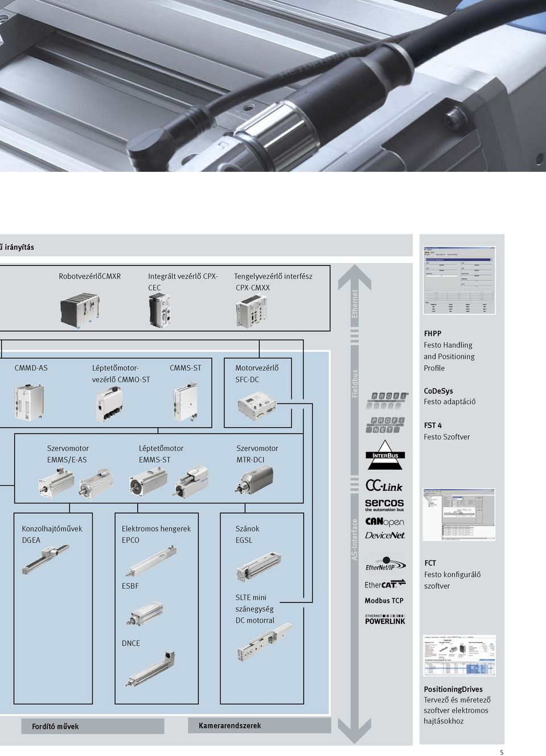Click the MTR-DCI servomotor image

pyautogui.click(x=254, y=480)
